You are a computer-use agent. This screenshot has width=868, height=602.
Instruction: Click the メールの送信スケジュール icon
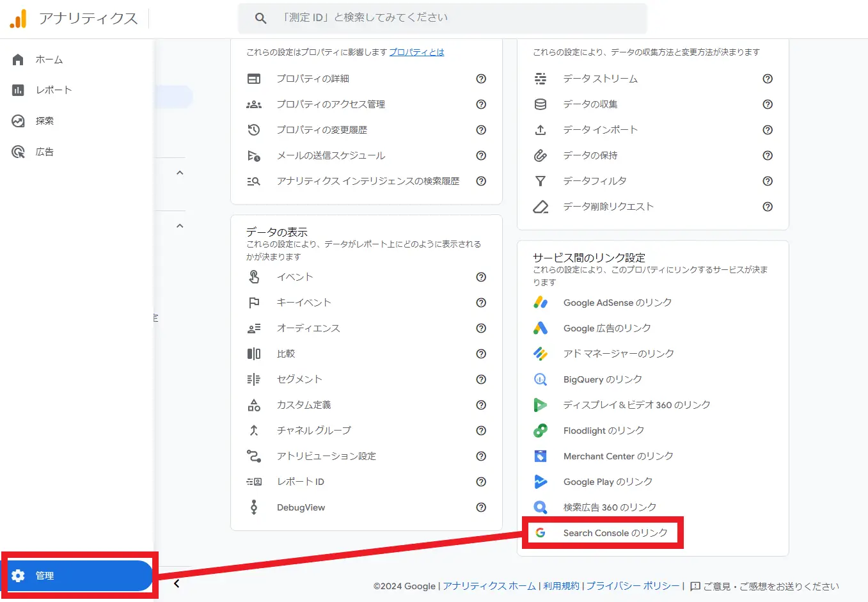coord(254,155)
